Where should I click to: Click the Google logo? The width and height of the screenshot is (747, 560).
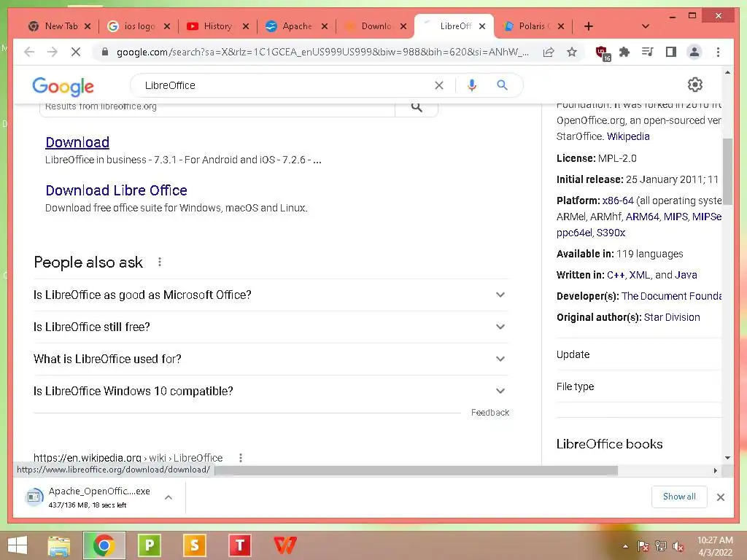point(63,86)
